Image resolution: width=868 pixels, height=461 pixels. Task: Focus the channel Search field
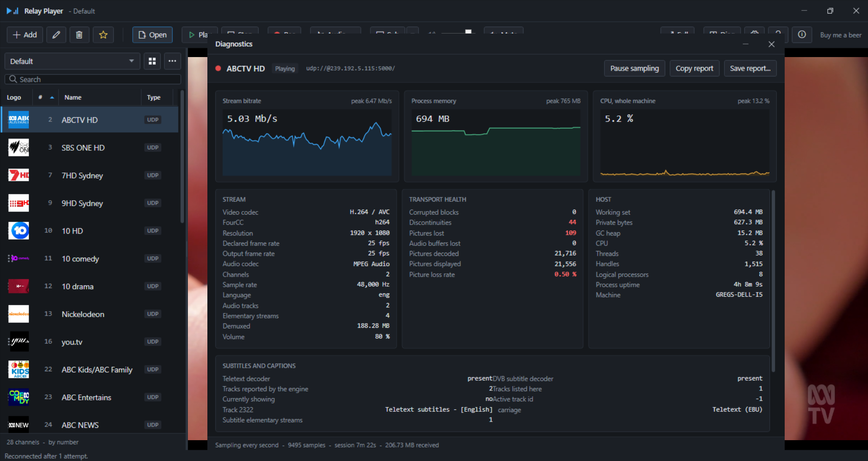point(93,79)
